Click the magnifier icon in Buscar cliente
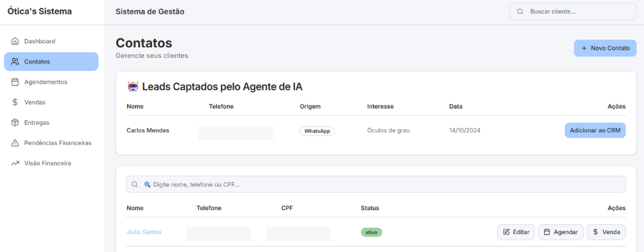The height and width of the screenshot is (252, 644). point(520,11)
